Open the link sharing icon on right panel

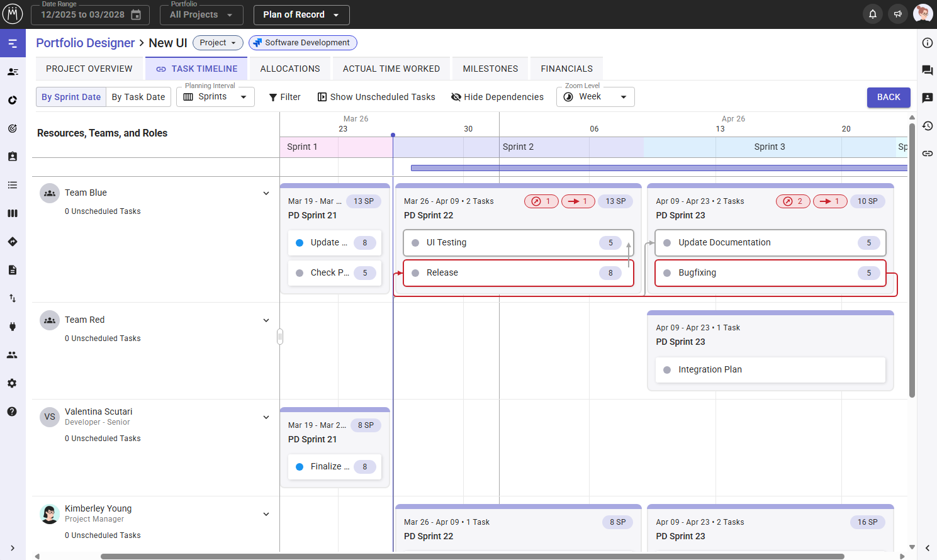pos(927,153)
